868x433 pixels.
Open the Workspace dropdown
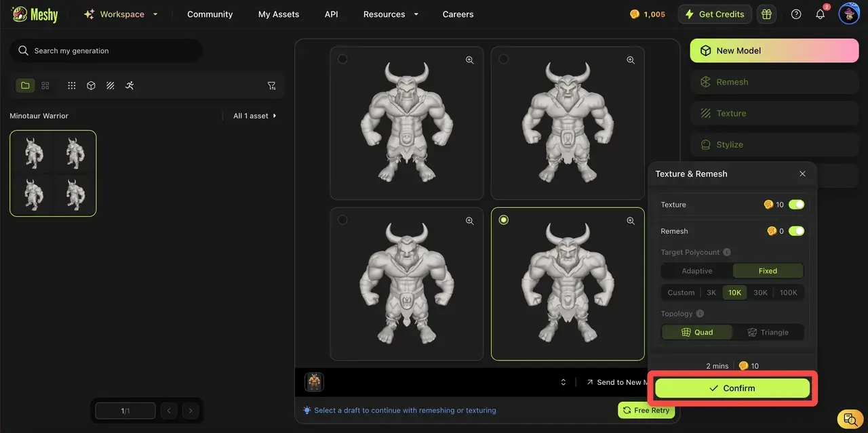click(121, 14)
